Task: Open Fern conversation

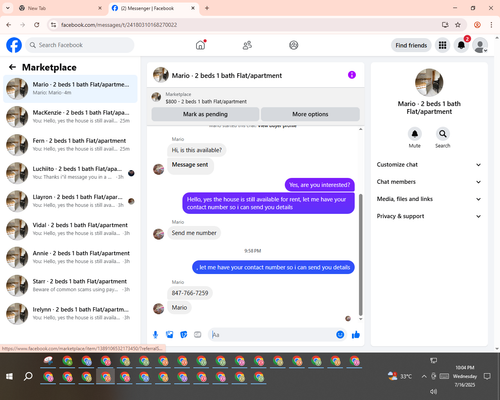Action: click(x=70, y=145)
